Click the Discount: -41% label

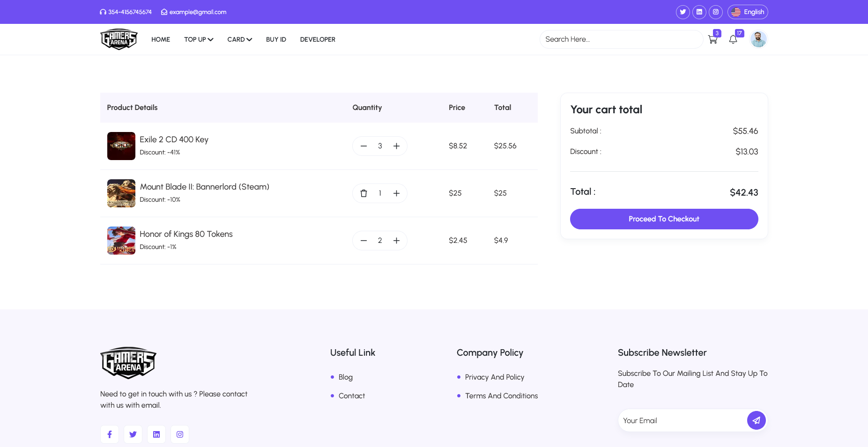(160, 153)
